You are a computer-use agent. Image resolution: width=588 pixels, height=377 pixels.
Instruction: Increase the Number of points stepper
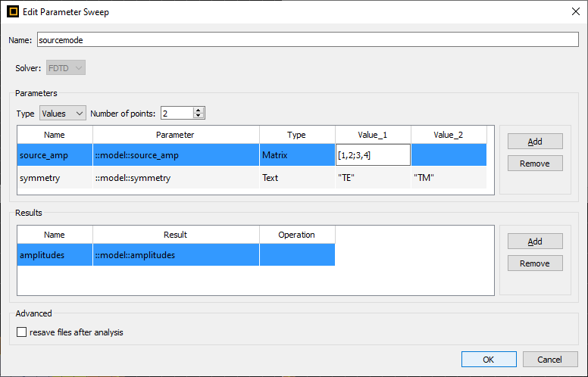[x=199, y=110]
